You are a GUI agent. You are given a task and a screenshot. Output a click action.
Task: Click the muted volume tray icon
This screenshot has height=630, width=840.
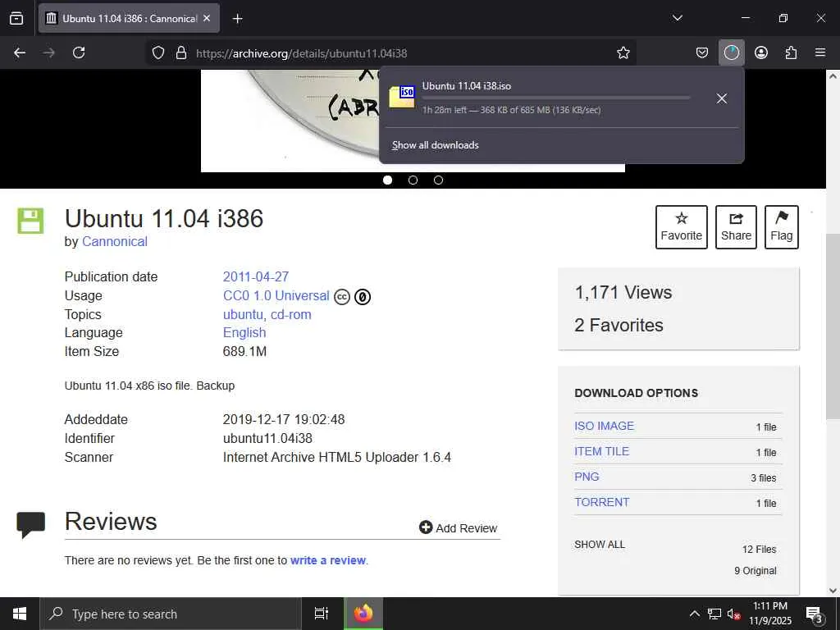[x=734, y=614]
